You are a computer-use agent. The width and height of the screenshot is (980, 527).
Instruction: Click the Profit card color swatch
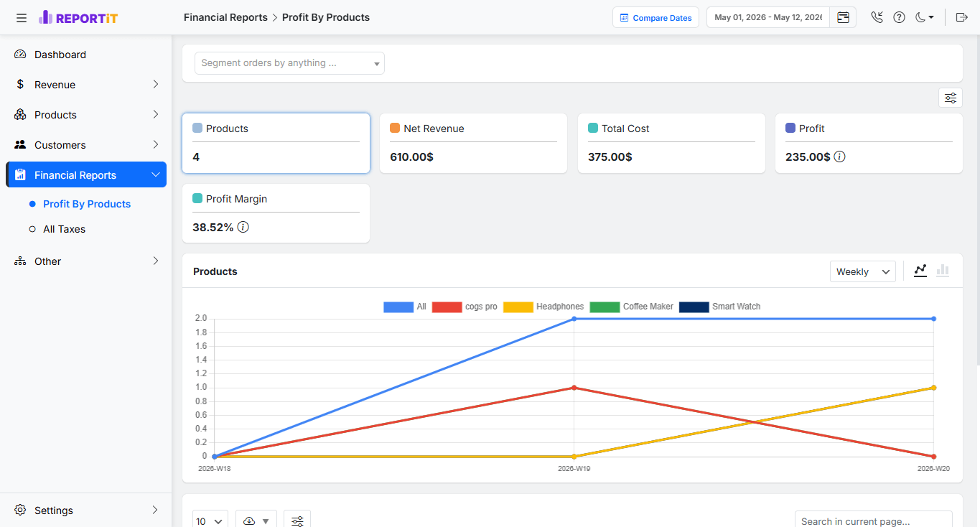pyautogui.click(x=790, y=128)
